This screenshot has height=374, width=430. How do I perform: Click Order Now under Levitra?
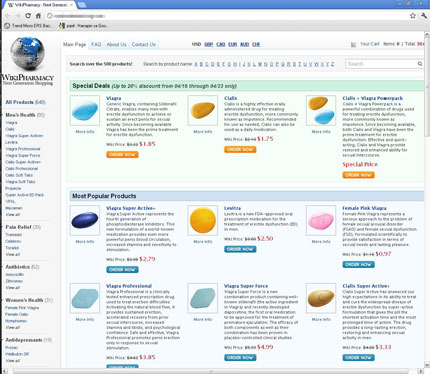click(x=240, y=249)
